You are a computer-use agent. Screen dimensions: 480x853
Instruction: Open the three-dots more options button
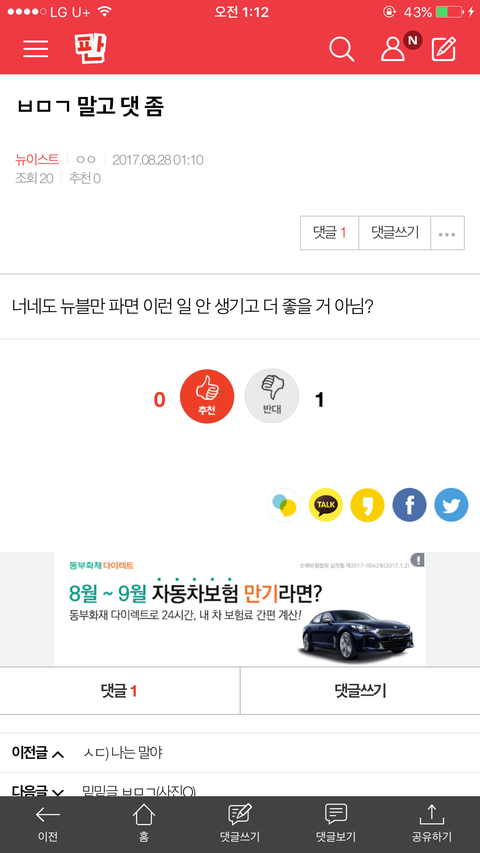(x=447, y=233)
